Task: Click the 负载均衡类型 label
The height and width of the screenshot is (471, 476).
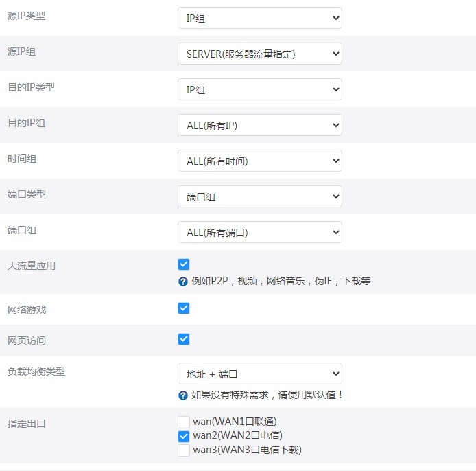Action: (36, 371)
